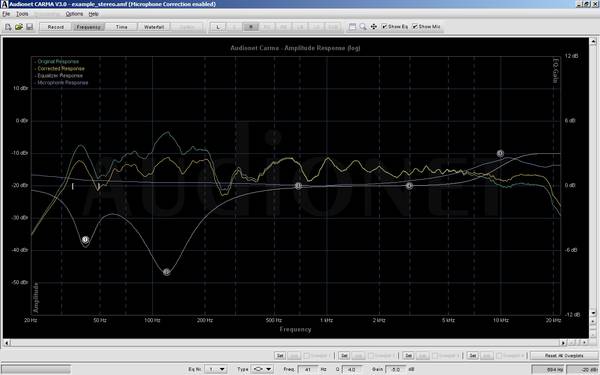Image resolution: width=600 pixels, height=375 pixels.
Task: Select the magnifier zoom tool
Action: click(x=363, y=26)
